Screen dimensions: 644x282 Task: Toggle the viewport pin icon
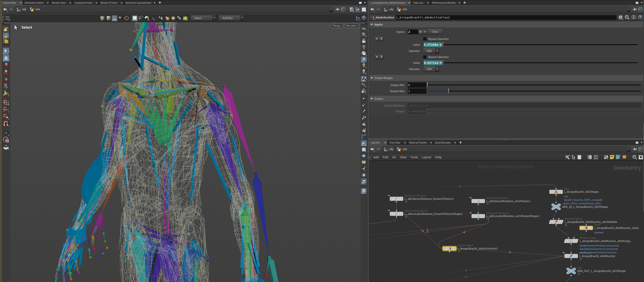point(337,10)
